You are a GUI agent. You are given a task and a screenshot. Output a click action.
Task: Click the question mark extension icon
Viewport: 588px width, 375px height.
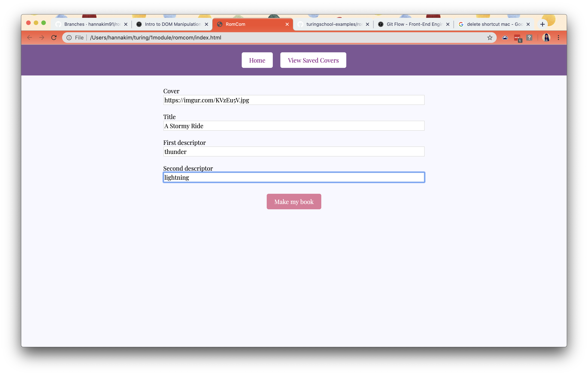[x=529, y=38]
